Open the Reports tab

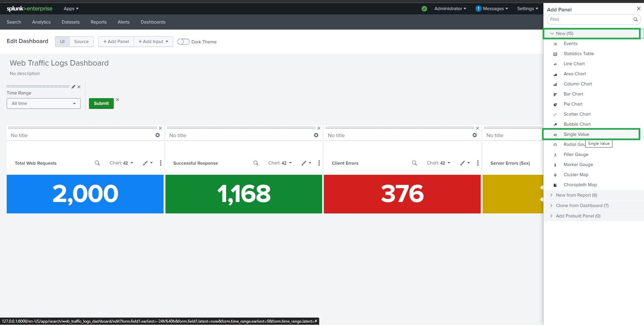99,22
